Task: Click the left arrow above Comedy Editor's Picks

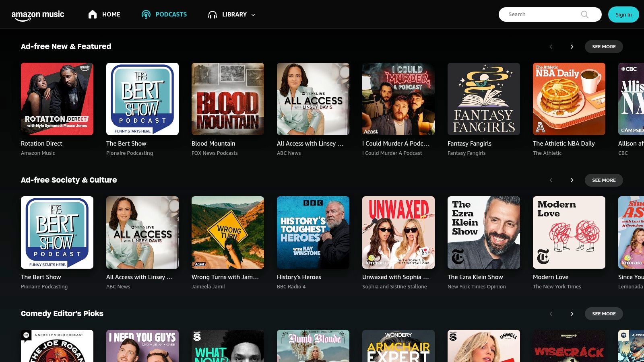Action: tap(551, 314)
